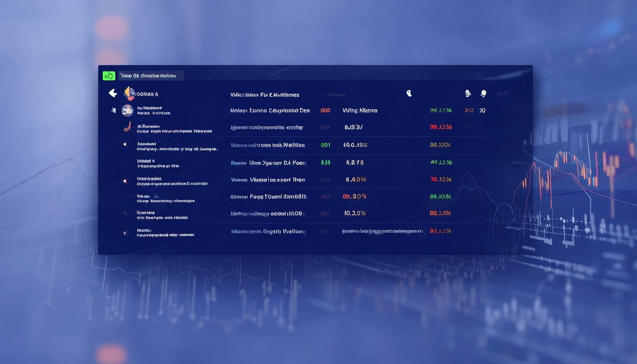Click the green logo icon in the title bar
The width and height of the screenshot is (637, 364).
tap(109, 76)
